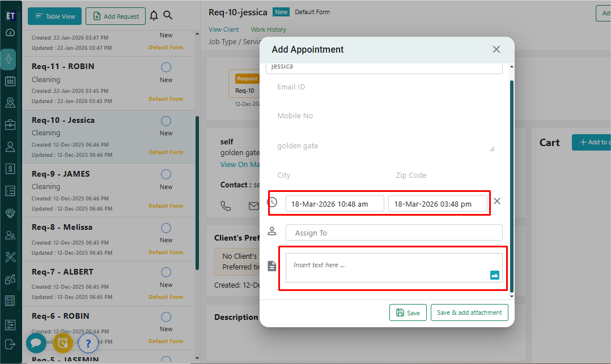Click the insert image icon in notes
The image size is (611, 364).
click(x=494, y=275)
